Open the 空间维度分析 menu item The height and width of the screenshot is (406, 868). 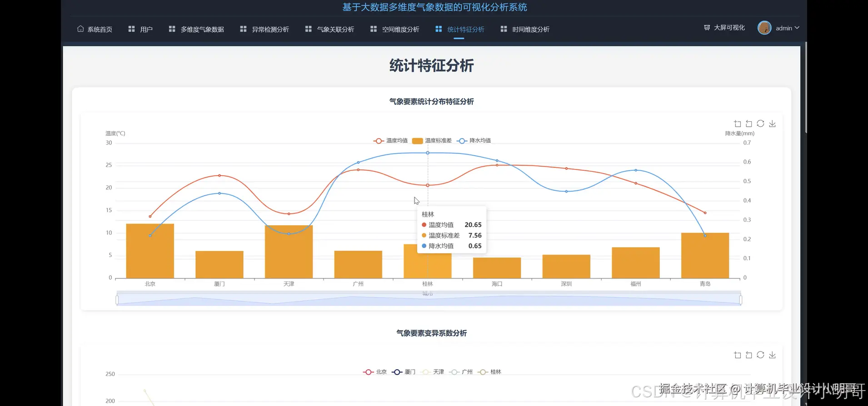click(395, 29)
